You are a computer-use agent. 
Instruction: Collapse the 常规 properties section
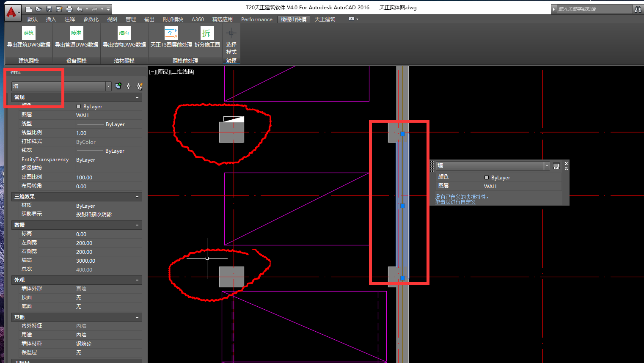point(137,97)
